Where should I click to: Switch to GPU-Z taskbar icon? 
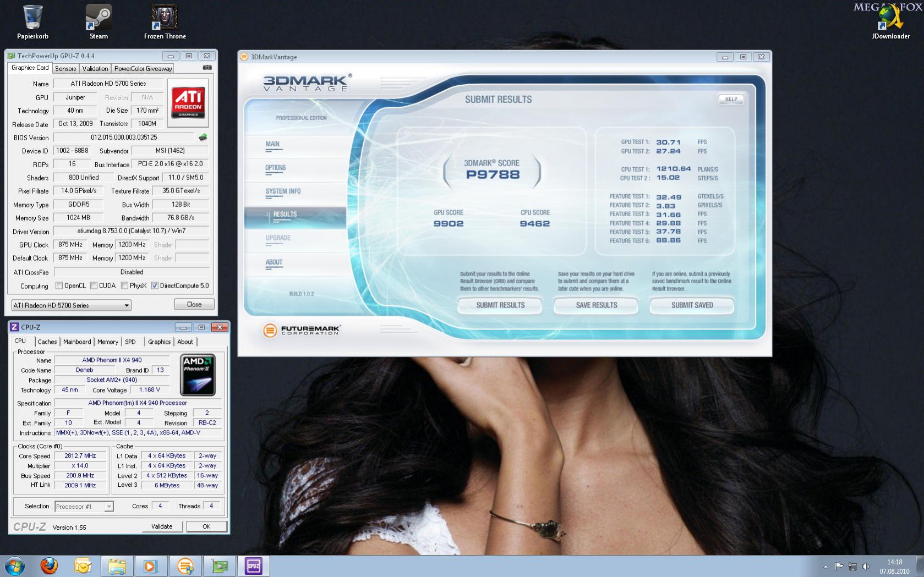(x=220, y=566)
